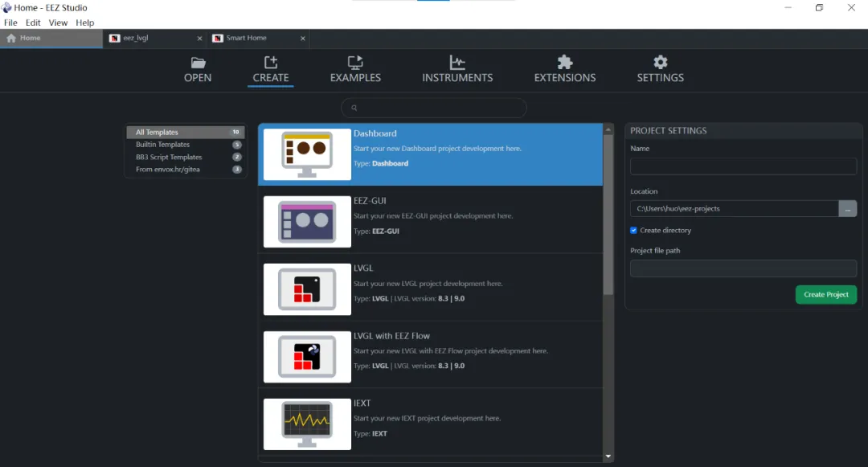Open the File menu
The width and height of the screenshot is (868, 467).
10,23
